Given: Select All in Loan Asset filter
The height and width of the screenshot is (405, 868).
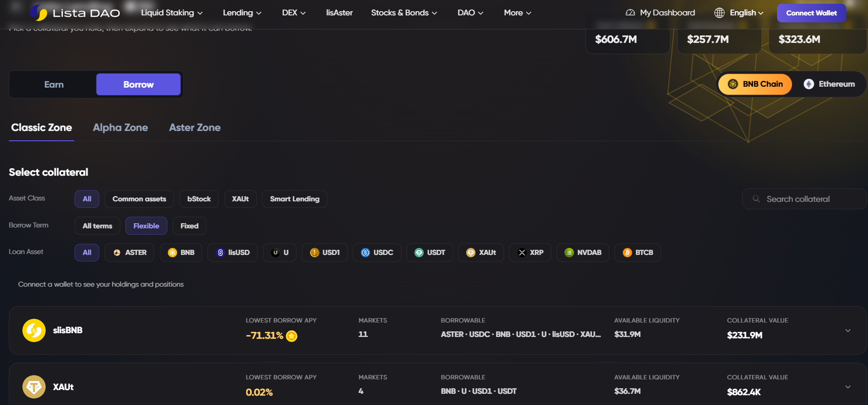Looking at the screenshot, I should click(x=87, y=253).
